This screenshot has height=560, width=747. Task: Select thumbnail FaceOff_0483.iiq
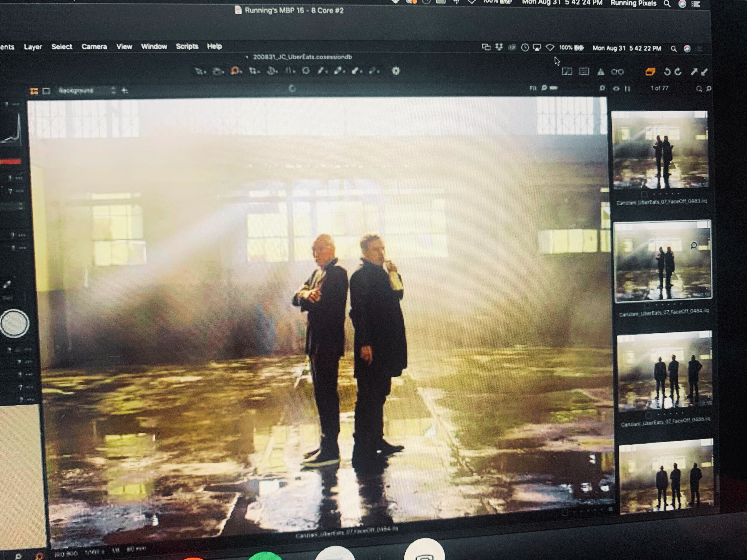[660, 149]
